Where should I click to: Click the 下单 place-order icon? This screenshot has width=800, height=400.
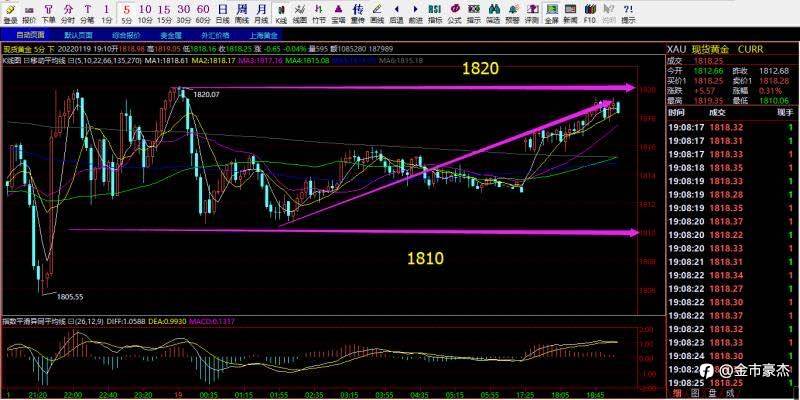coord(48,14)
